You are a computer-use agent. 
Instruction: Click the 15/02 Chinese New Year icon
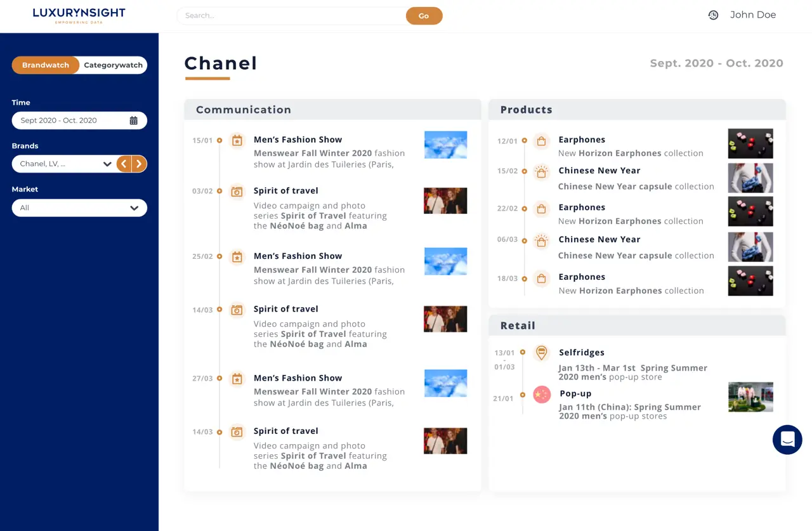pos(541,171)
